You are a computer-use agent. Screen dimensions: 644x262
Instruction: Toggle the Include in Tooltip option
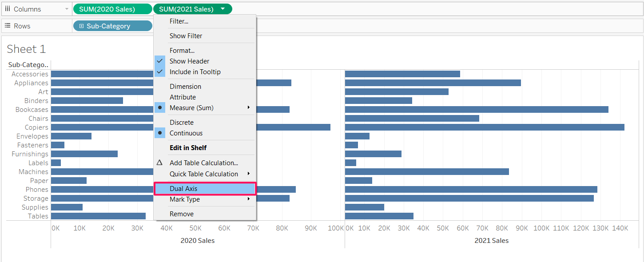[x=195, y=72]
